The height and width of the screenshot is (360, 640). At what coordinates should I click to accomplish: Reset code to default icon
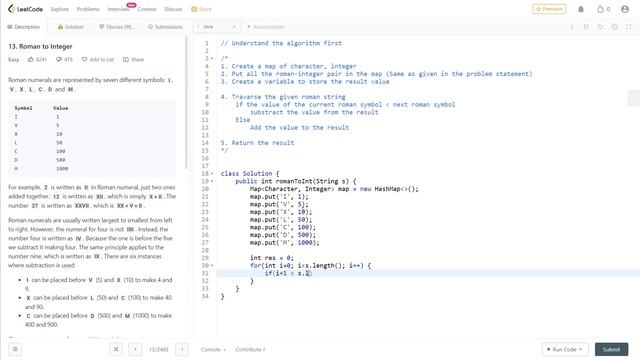tap(600, 27)
